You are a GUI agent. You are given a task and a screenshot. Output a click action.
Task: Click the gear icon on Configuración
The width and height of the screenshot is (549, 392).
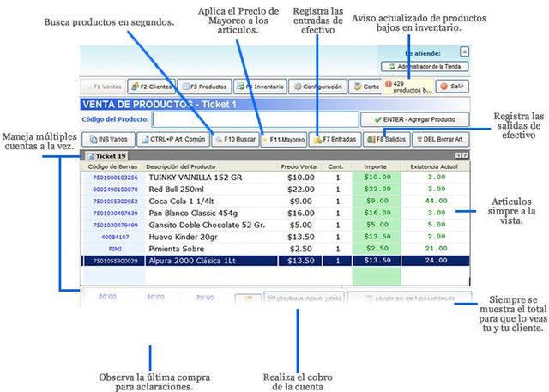pos(298,87)
